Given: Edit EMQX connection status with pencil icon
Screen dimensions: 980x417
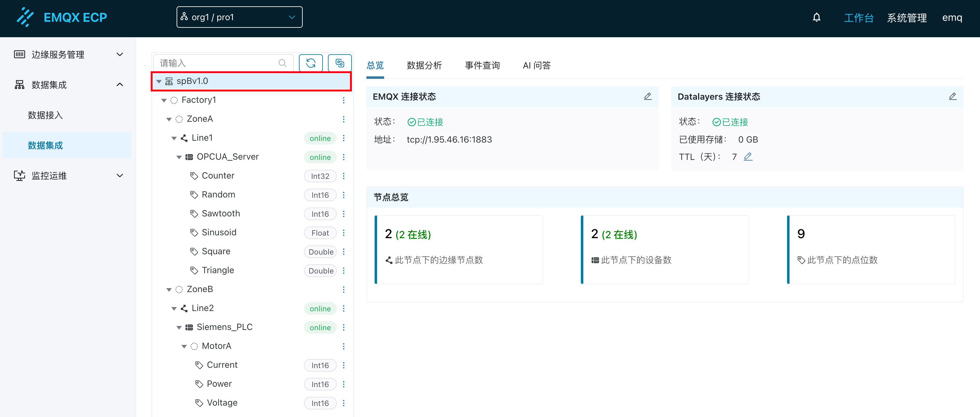Looking at the screenshot, I should [648, 97].
